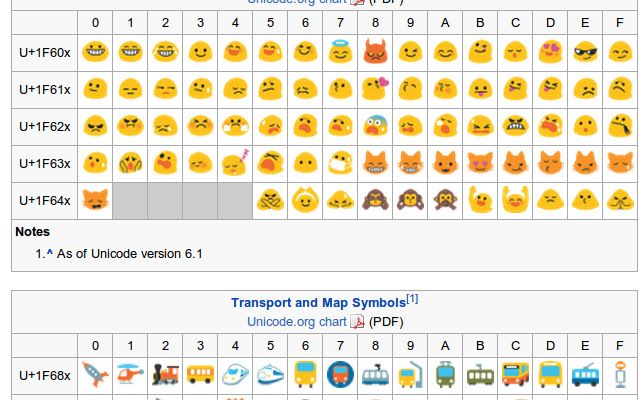
Task: Click the sleeping face with zzz emoji
Action: 236,163
